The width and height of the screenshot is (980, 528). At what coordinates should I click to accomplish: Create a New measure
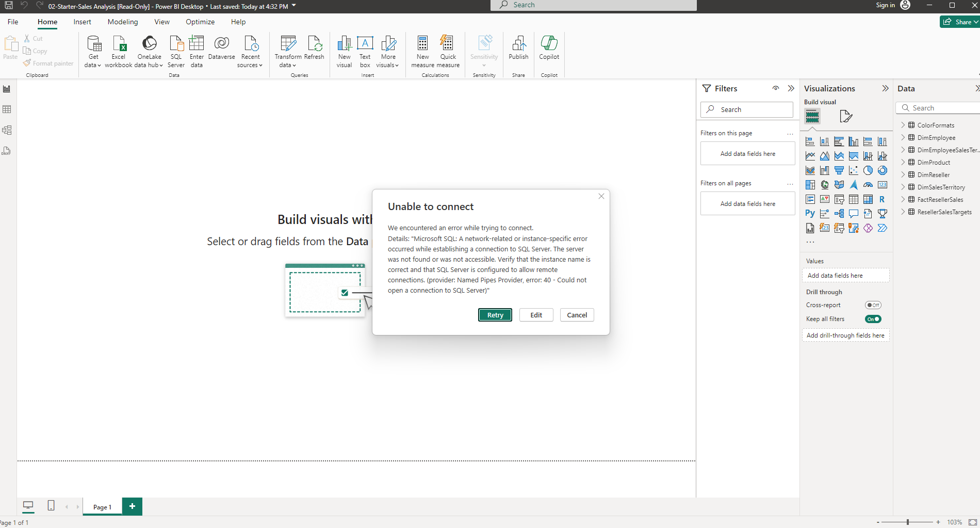(x=422, y=51)
